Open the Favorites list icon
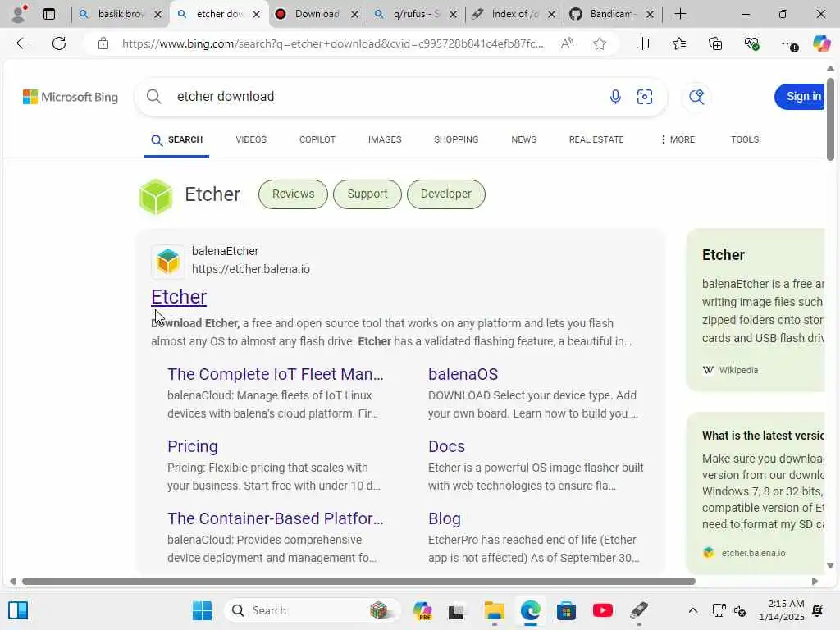 point(678,43)
